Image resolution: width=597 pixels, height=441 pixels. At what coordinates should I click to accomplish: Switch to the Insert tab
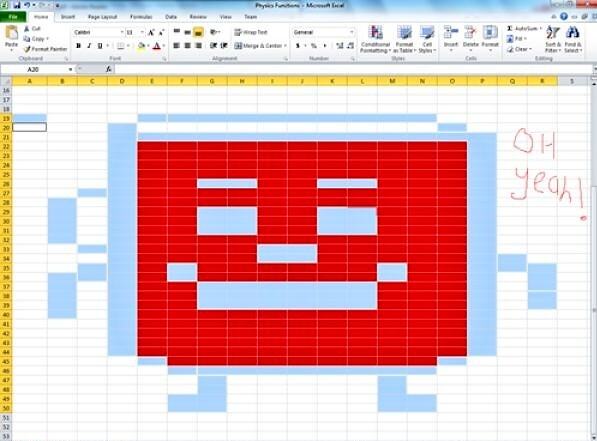click(68, 17)
